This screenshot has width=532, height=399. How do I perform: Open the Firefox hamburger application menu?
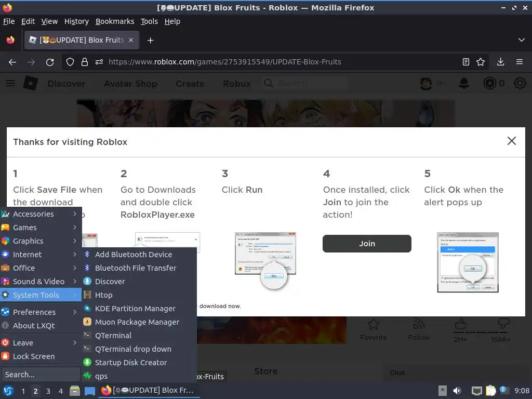point(520,62)
